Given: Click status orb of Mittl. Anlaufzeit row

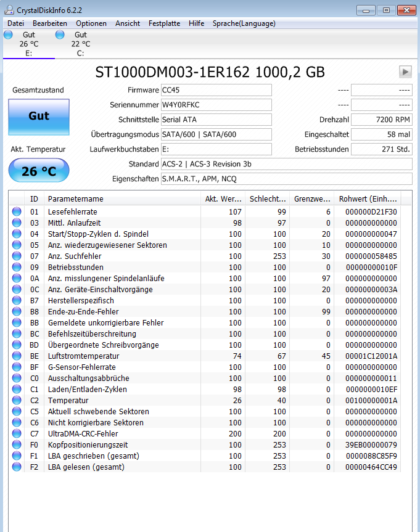Looking at the screenshot, I should [17, 223].
